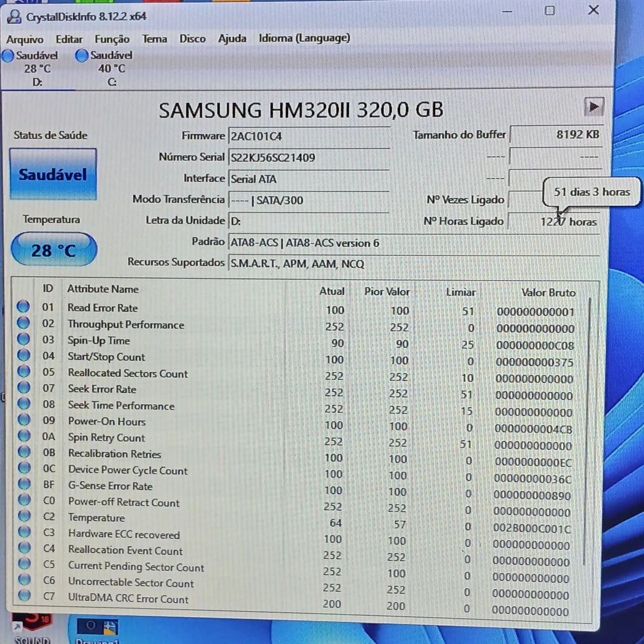Click the Número Serial field
The image size is (644, 644).
coord(309,157)
